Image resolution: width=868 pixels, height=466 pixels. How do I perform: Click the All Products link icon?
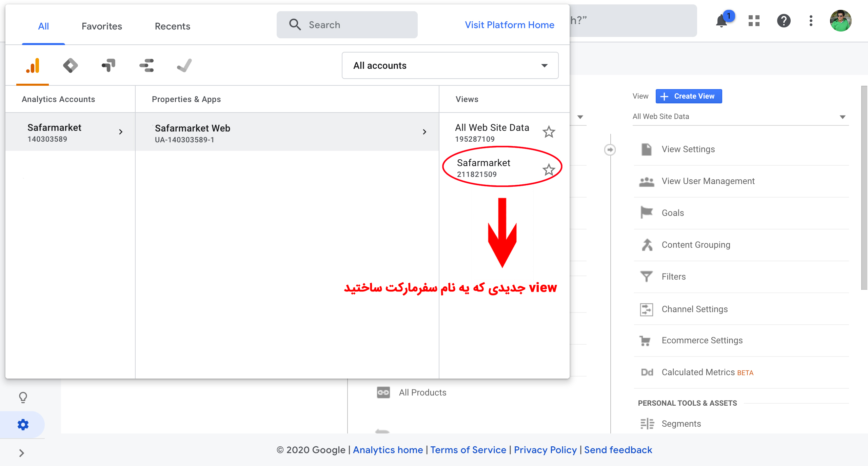point(383,392)
